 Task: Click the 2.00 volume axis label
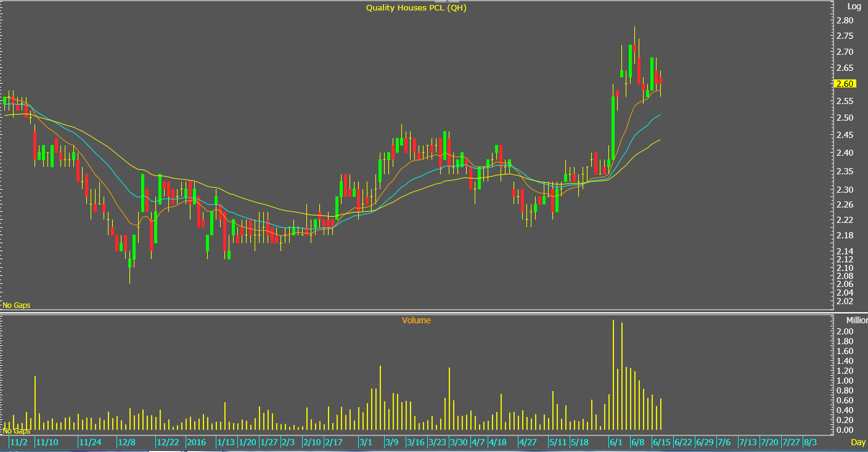pos(845,331)
